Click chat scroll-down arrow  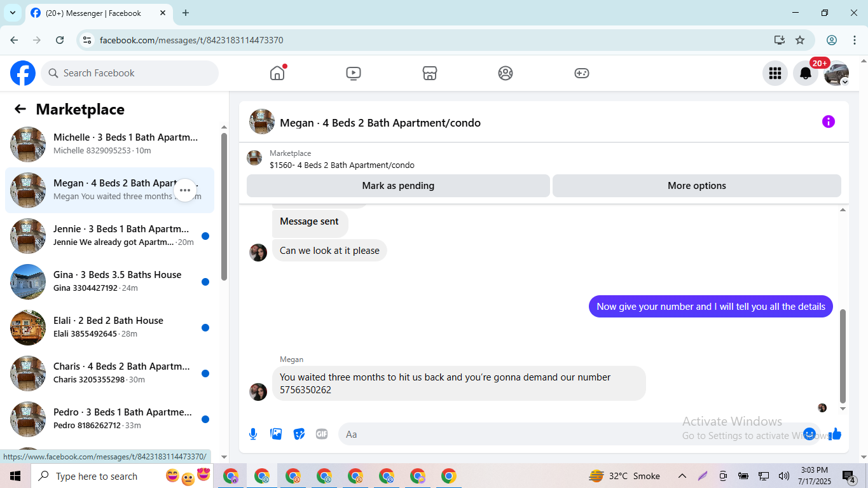click(x=843, y=408)
